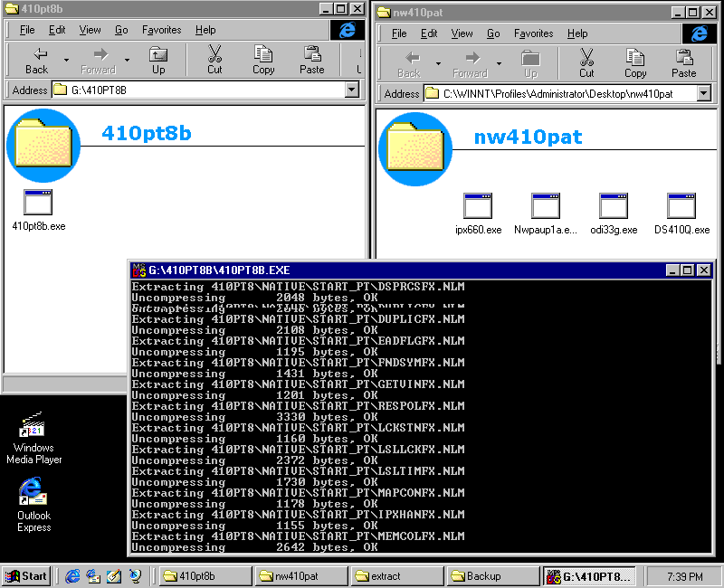Select the ipx660.exe file icon

pos(477,207)
